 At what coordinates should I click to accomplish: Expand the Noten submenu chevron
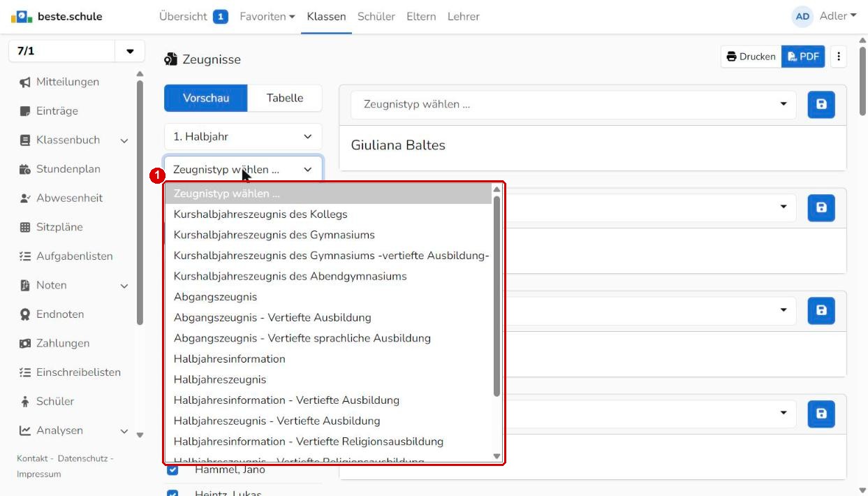point(124,286)
